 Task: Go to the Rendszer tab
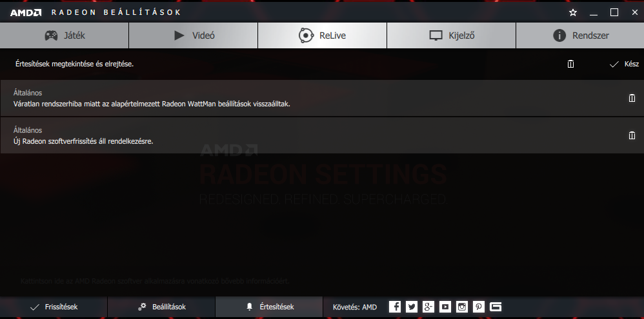(x=580, y=35)
